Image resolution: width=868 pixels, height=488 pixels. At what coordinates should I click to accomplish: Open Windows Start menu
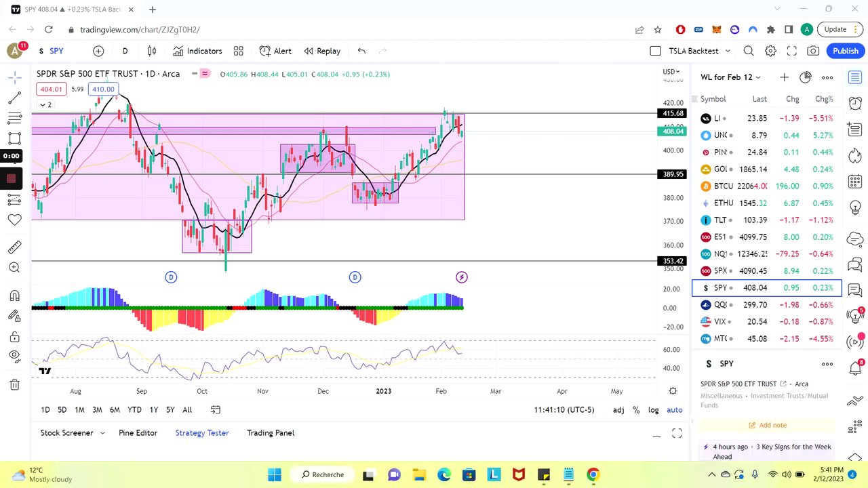275,474
